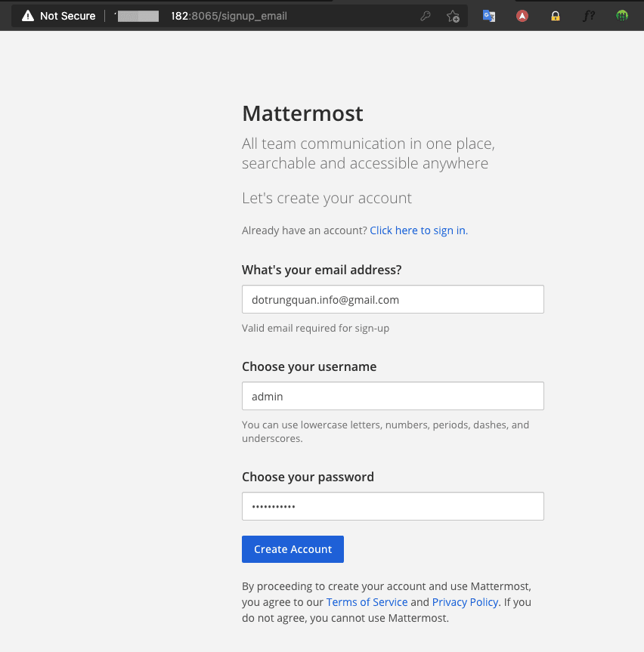Submit the Create Account button

pos(293,549)
